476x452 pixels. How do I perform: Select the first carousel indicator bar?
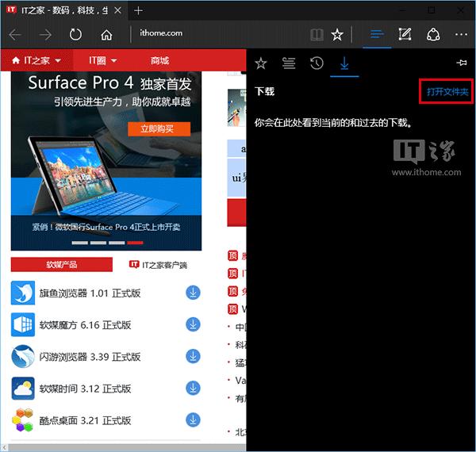[x=80, y=243]
